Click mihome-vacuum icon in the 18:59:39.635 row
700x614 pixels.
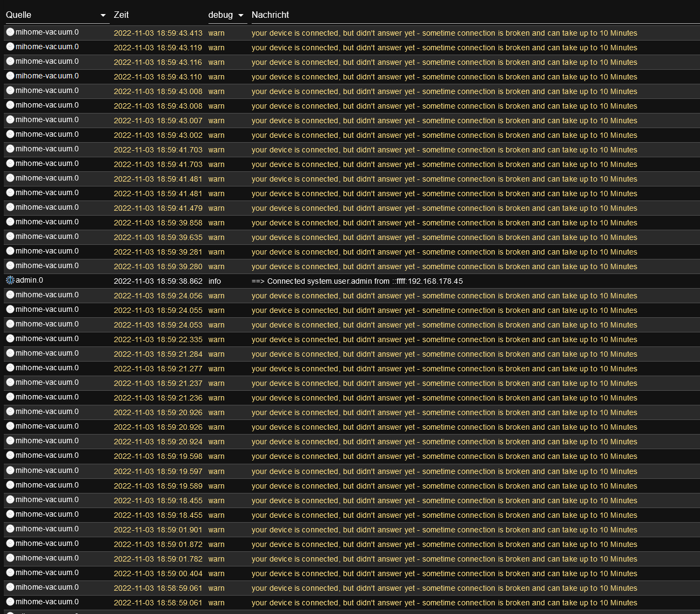point(10,237)
